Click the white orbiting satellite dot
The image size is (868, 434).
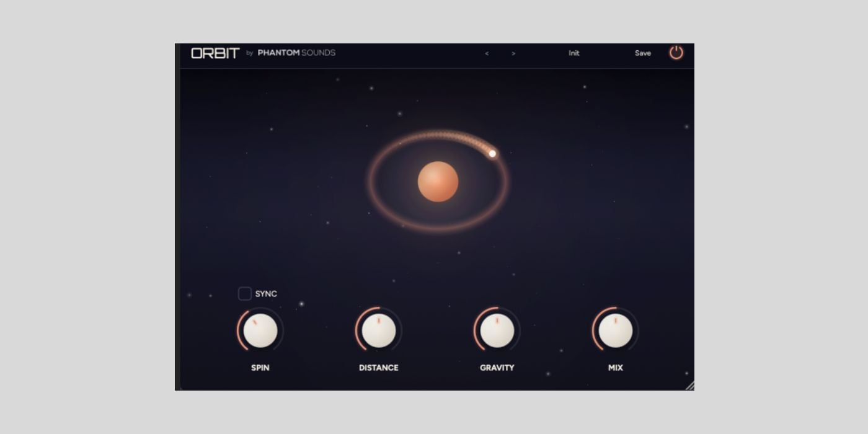[492, 153]
